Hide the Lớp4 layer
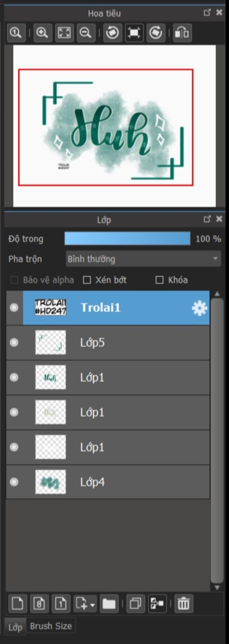Screen dimensions: 229x644 [x=14, y=482]
